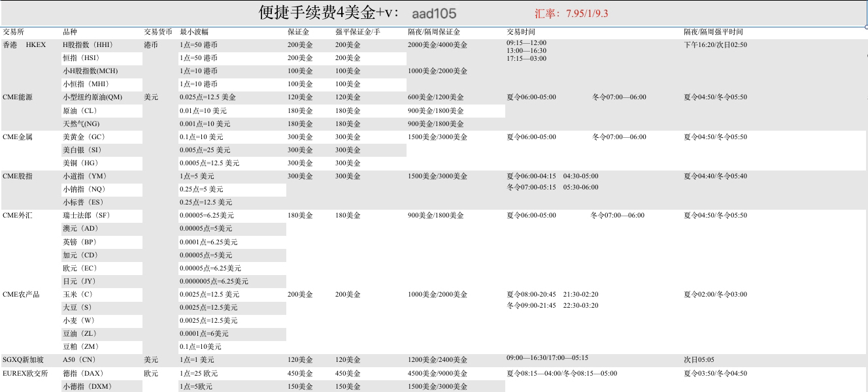Viewport: 868px width, 392px height.
Task: Select the 加元 (CD) cell
Action: (80, 255)
